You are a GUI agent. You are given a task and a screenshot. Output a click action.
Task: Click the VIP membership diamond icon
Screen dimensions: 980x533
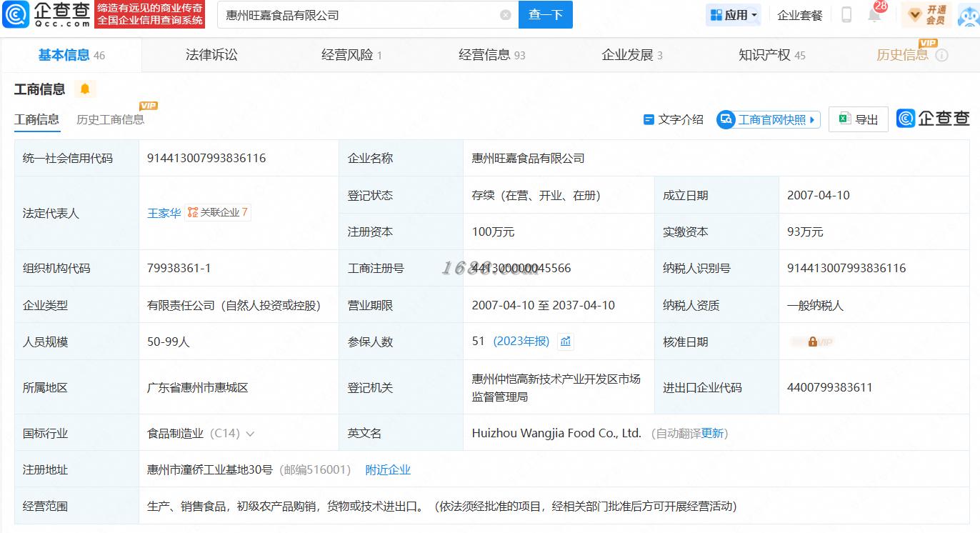(x=915, y=14)
